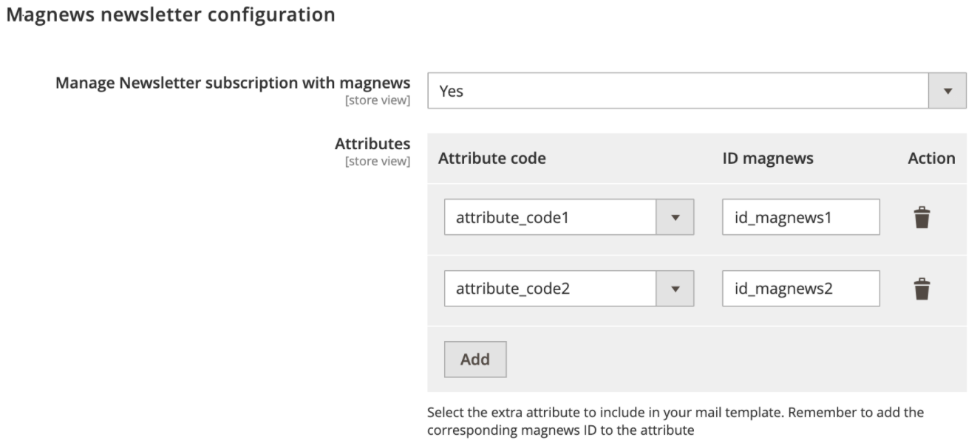
Task: Click the Attribute code column header
Action: (x=491, y=158)
